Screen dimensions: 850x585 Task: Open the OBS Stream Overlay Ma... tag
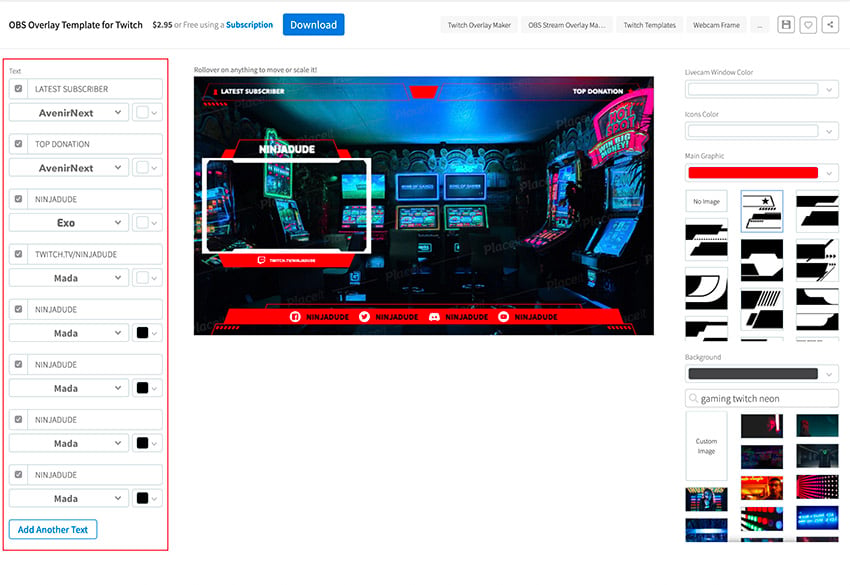point(566,25)
